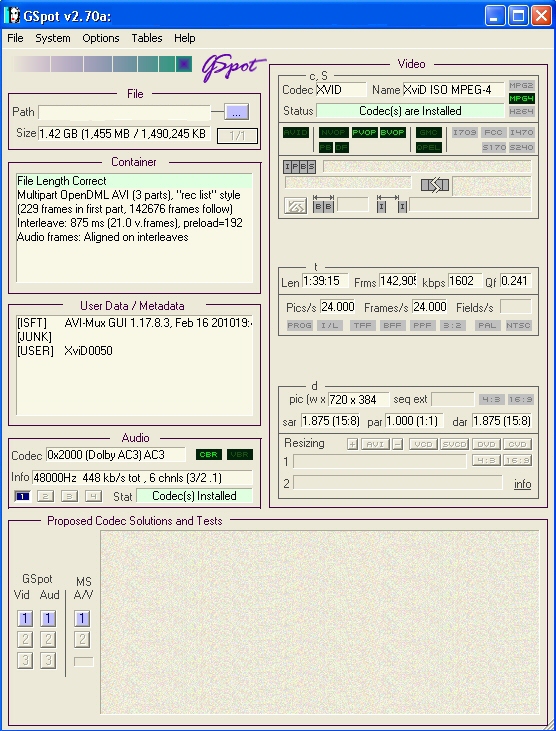Click GSpot Vid test button 1

(25, 619)
